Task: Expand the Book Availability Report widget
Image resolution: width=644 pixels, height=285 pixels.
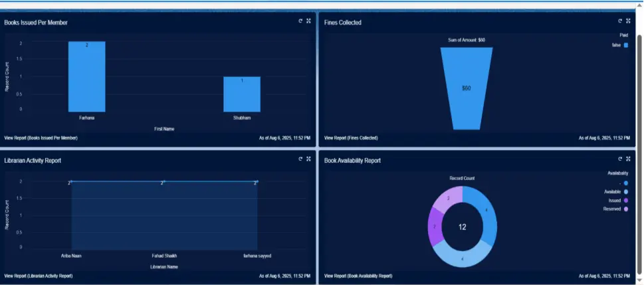Action: [x=629, y=159]
